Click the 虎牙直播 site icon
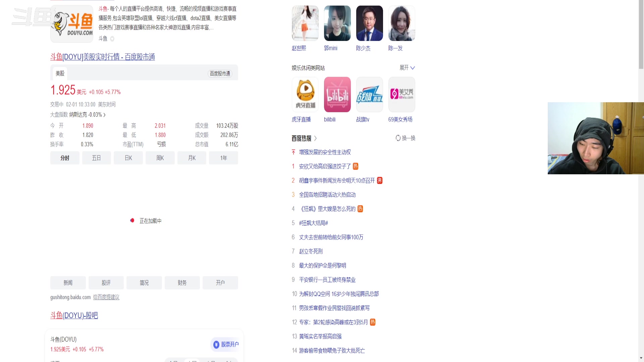Viewport: 644px width, 362px height. [305, 95]
